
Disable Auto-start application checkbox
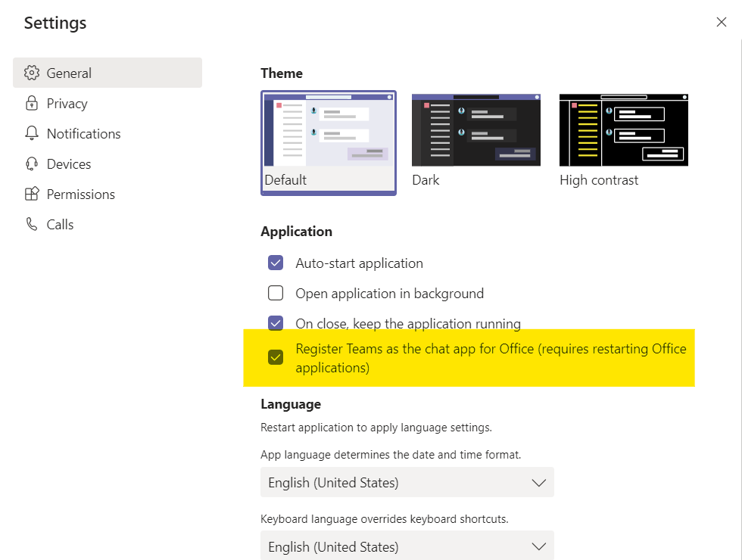pos(276,263)
